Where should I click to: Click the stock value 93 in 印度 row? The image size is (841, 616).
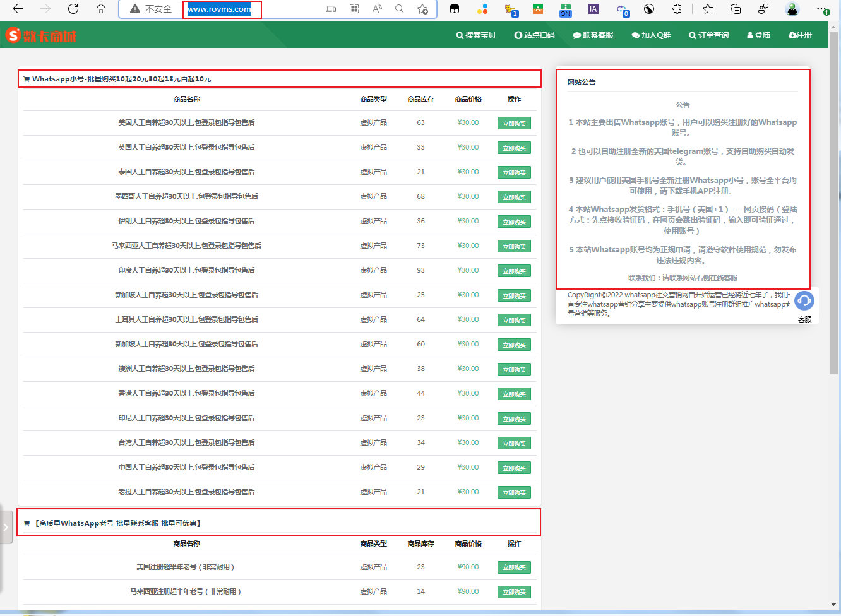click(421, 270)
